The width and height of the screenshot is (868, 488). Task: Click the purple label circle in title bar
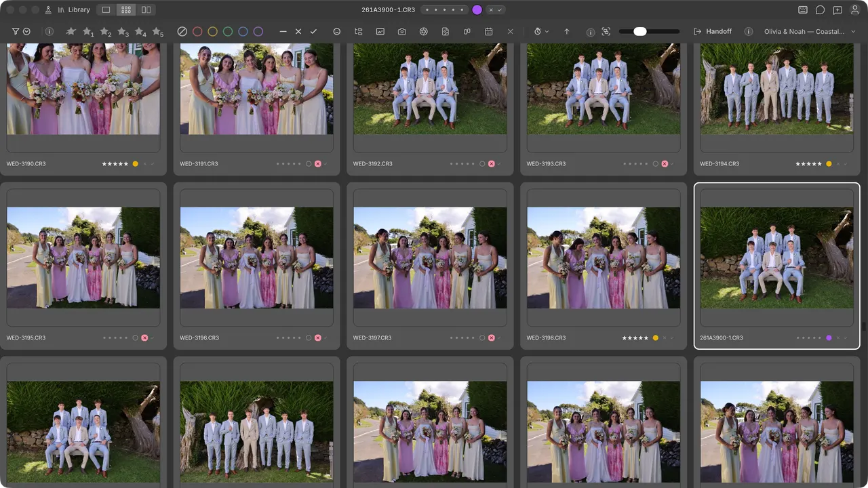pos(477,9)
